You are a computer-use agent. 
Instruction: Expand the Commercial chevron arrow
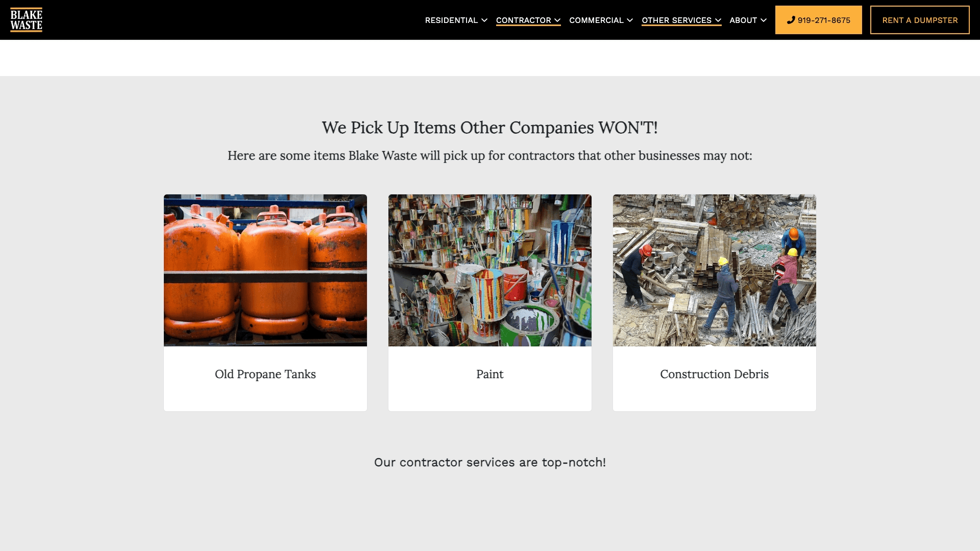click(x=630, y=20)
